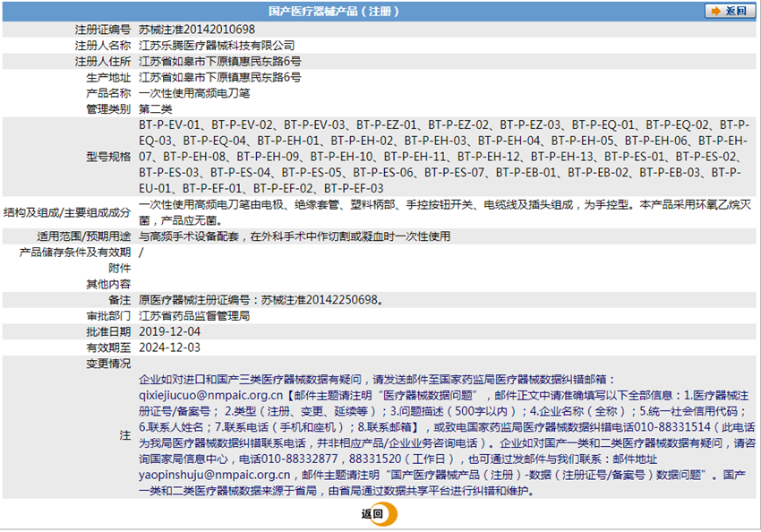Click the structure description starting 一次性使用高频电刀笔由电极

click(x=445, y=212)
